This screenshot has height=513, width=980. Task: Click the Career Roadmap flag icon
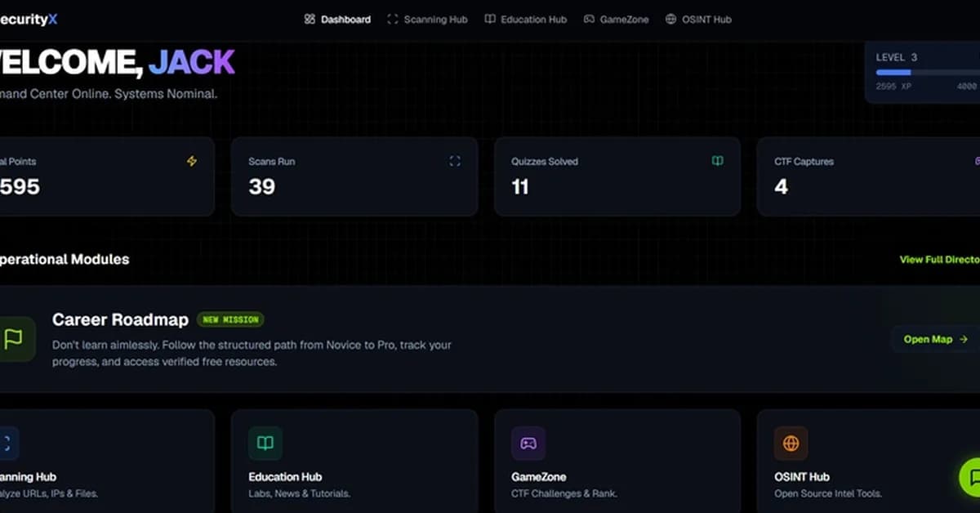(14, 339)
